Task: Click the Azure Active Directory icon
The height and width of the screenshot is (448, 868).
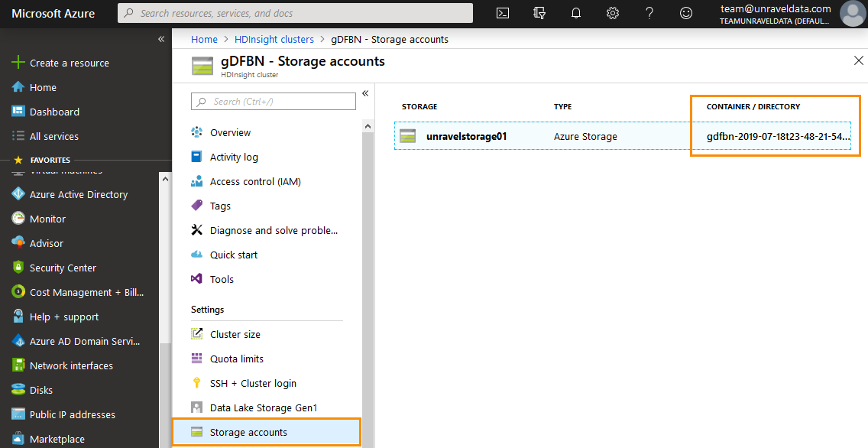Action: pyautogui.click(x=18, y=194)
